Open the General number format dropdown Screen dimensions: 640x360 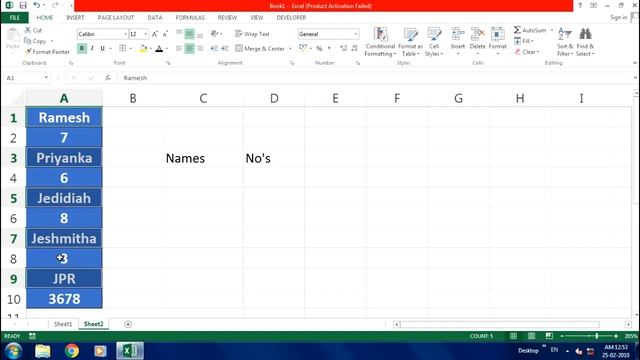[x=356, y=34]
